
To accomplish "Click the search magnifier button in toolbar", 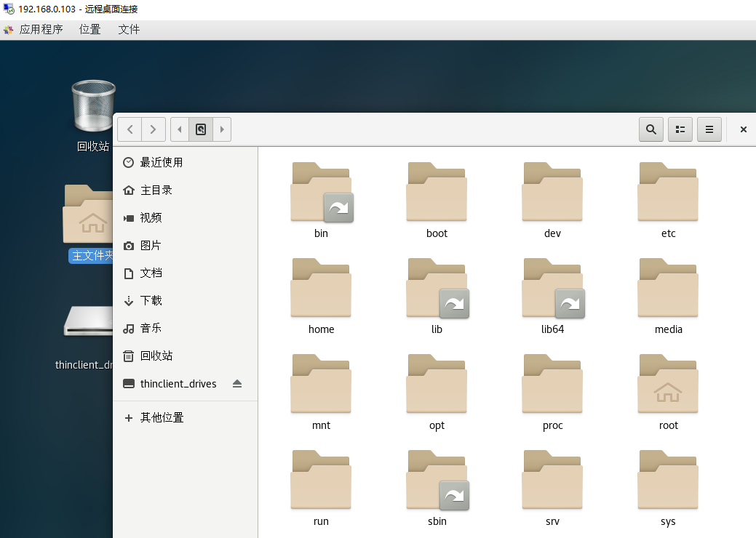I will click(x=651, y=129).
